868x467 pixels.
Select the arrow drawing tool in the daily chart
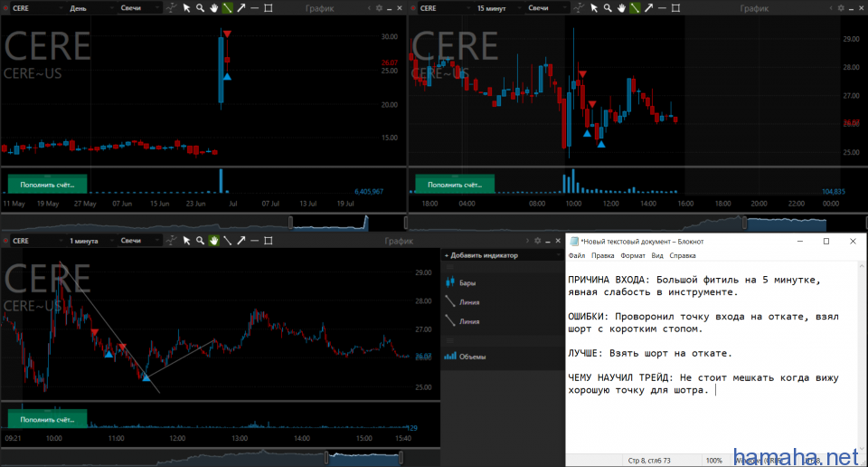click(x=241, y=8)
